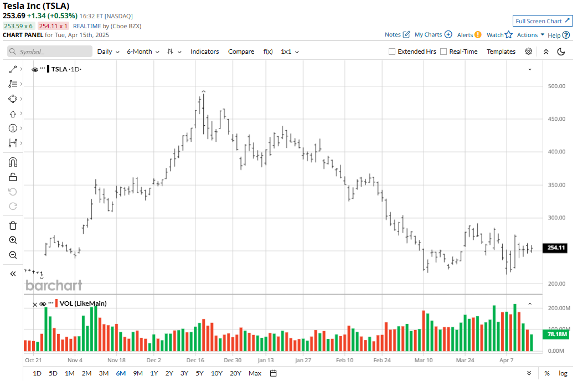Click the TSLA series red-black color swatch
588x391 pixels.
[x=48, y=69]
